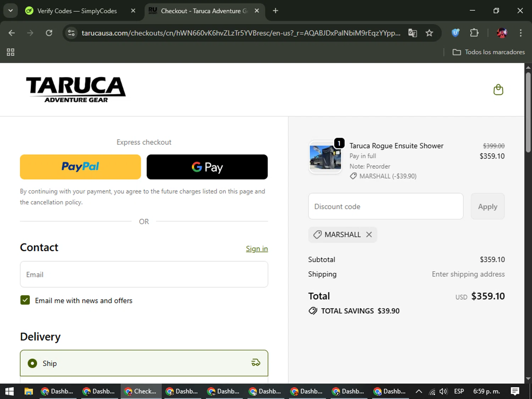Switch to the Check... Chrome taskbar window
532x399 pixels.
(141, 391)
